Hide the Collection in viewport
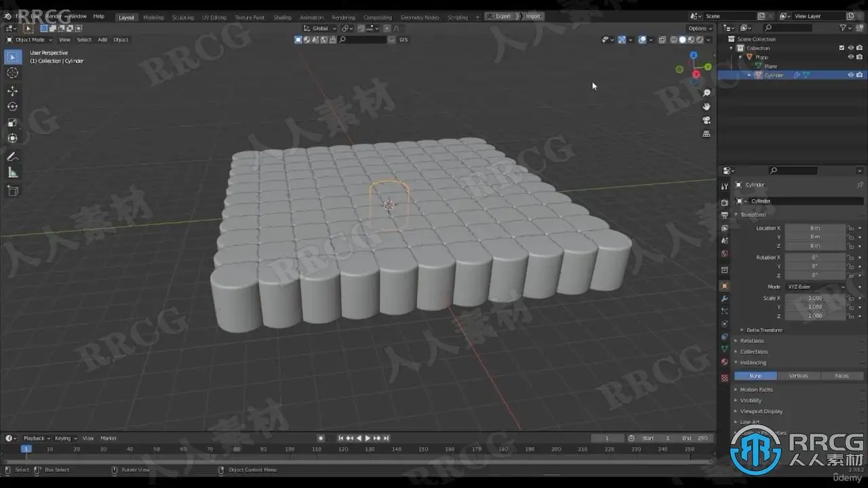Screen dimensions: 868x488 tap(850, 48)
